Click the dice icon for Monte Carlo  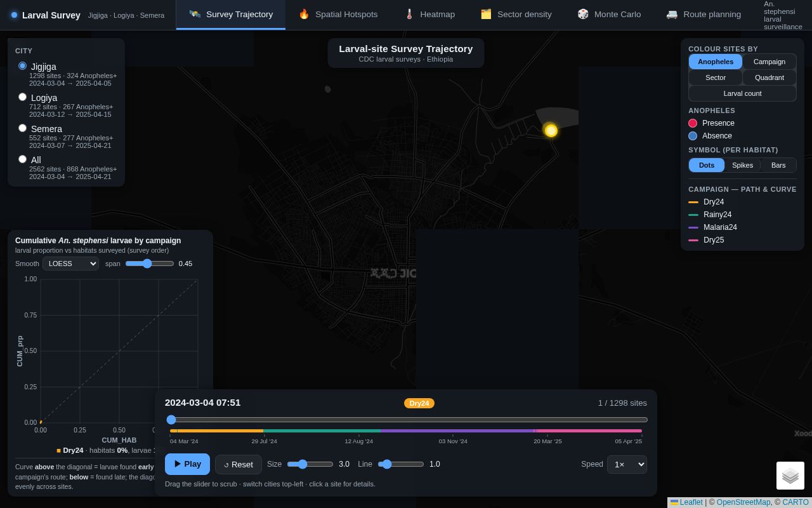click(583, 14)
